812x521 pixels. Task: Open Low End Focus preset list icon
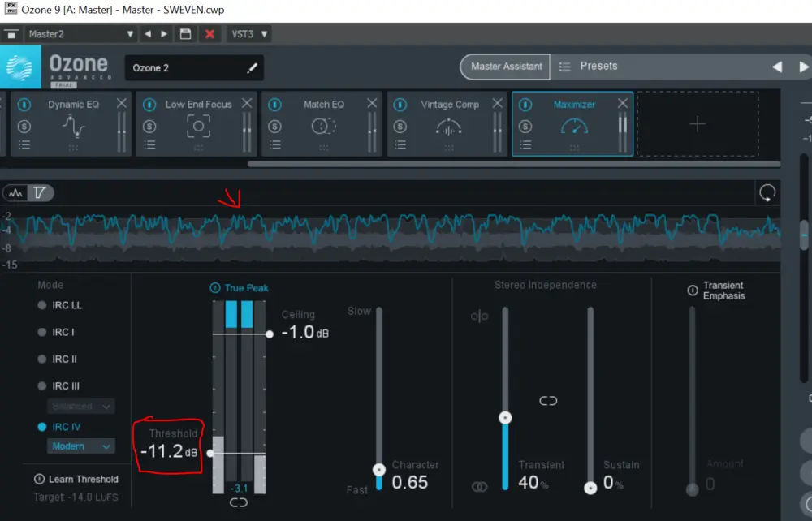(x=149, y=145)
